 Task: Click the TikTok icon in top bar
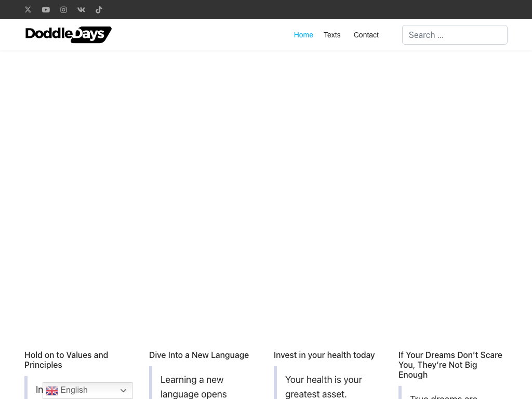[x=99, y=9]
